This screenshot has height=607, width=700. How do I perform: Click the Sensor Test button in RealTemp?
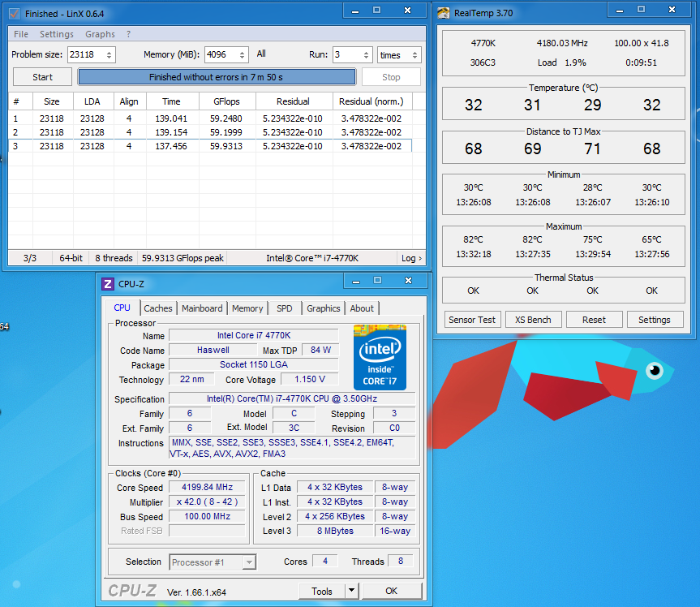[x=472, y=320]
